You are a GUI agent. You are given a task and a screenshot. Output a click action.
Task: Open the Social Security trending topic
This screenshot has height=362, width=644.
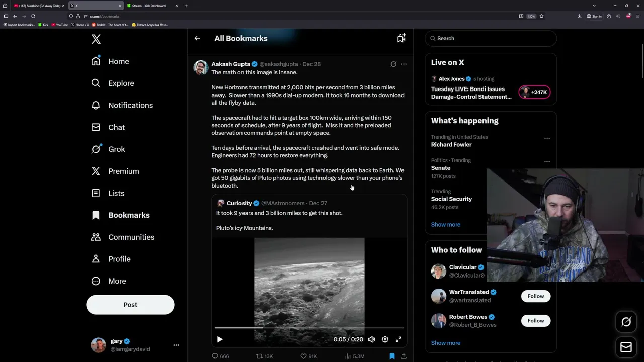[x=451, y=199]
